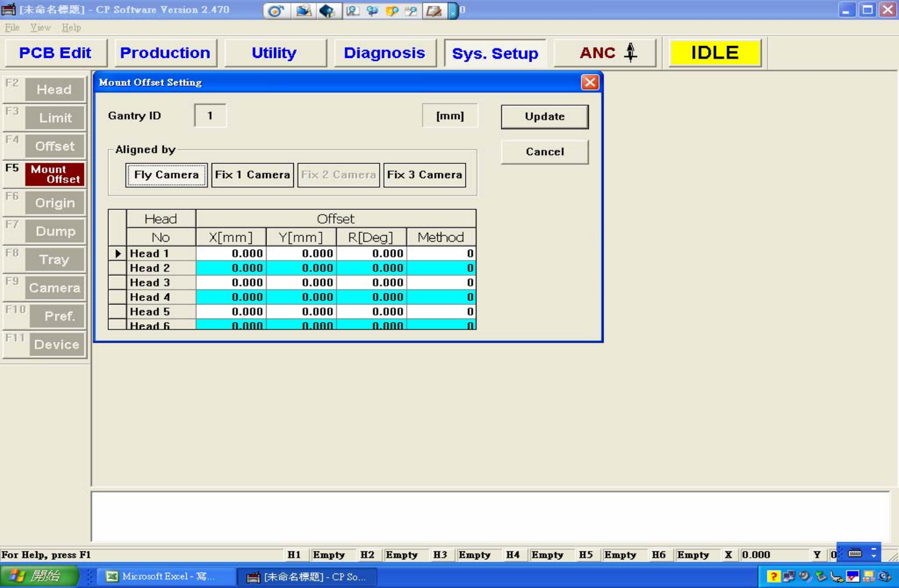
Task: Select the Head 4 row label
Action: point(161,297)
